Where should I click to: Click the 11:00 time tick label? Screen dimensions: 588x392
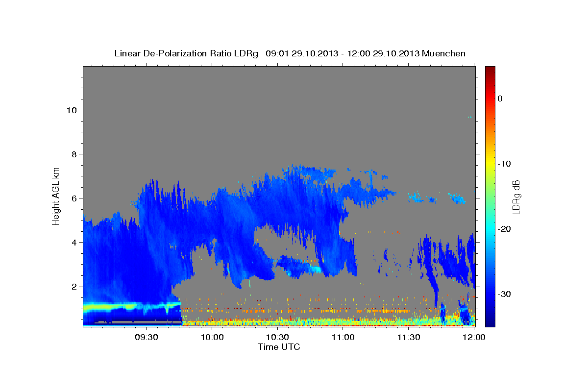click(343, 337)
